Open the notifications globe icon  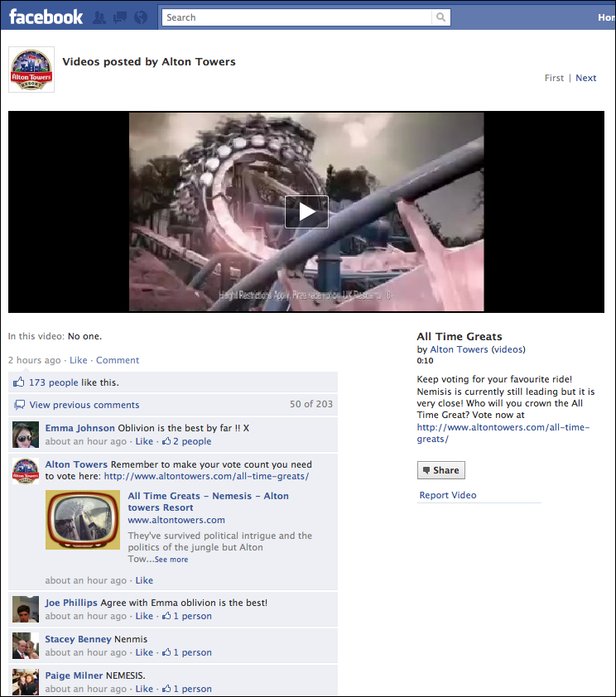pyautogui.click(x=141, y=17)
